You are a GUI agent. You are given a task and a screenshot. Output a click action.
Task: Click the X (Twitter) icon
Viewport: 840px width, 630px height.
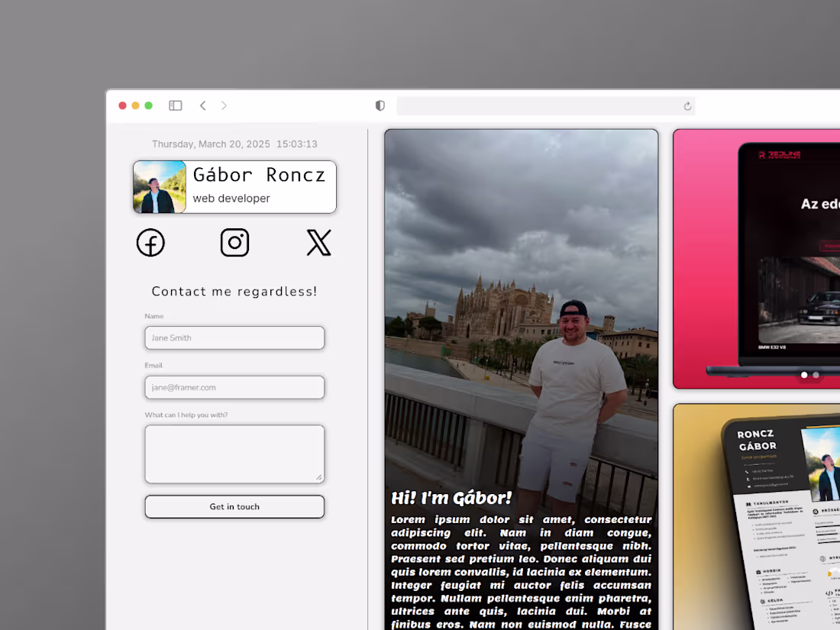[x=318, y=242]
